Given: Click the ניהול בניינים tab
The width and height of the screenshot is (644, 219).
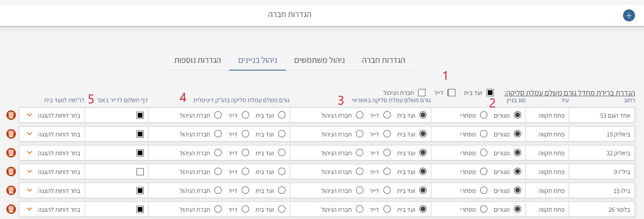Looking at the screenshot, I should [x=257, y=60].
